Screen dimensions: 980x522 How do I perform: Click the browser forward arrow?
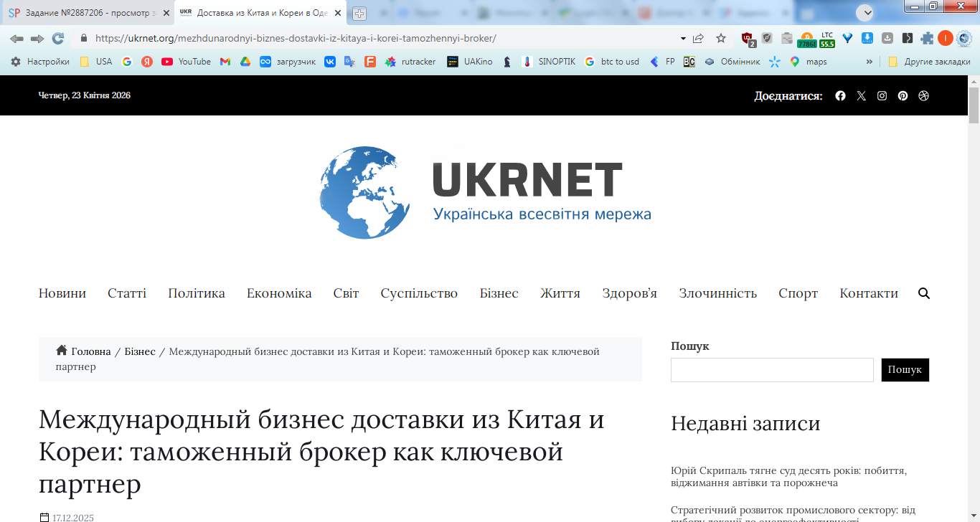pyautogui.click(x=37, y=38)
